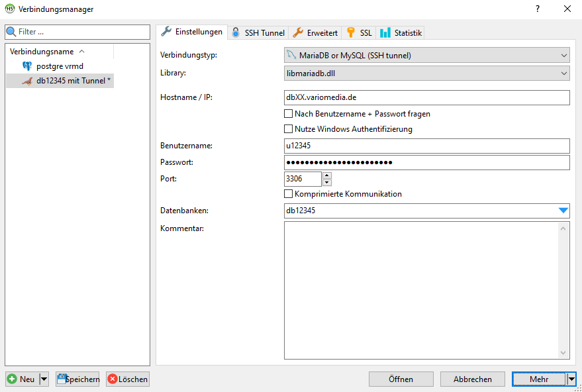Viewport: 582px width, 392px height.
Task: Click the floppy disk icon on Speichern button
Action: click(62, 379)
